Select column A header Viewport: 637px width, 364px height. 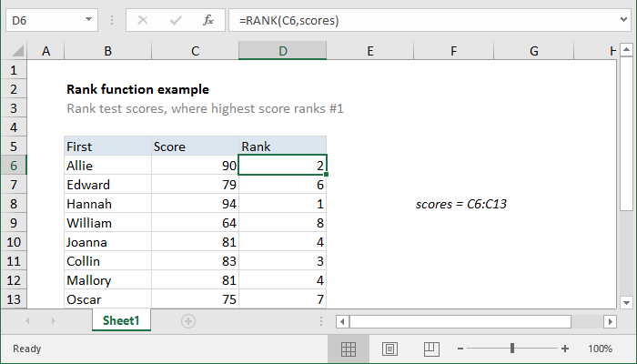coord(45,51)
